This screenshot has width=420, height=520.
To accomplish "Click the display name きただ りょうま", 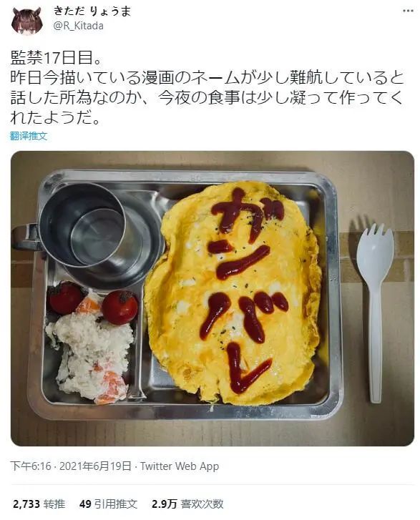I will 92,11.
